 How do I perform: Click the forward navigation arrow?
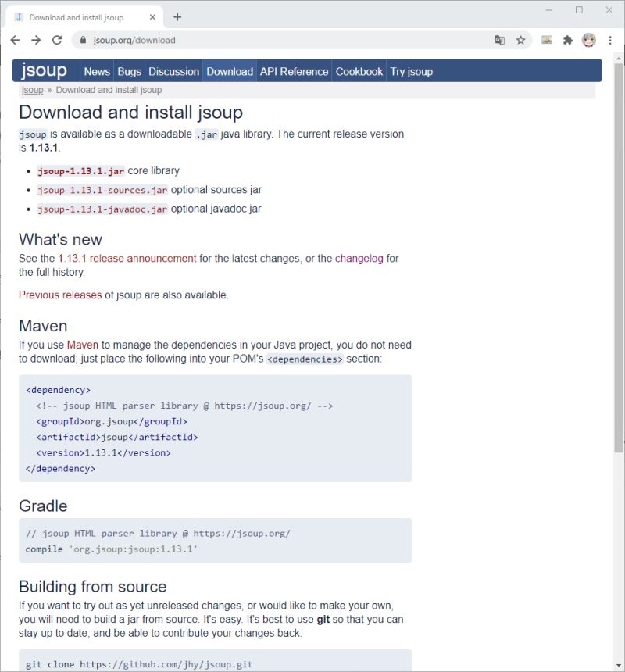[x=35, y=39]
